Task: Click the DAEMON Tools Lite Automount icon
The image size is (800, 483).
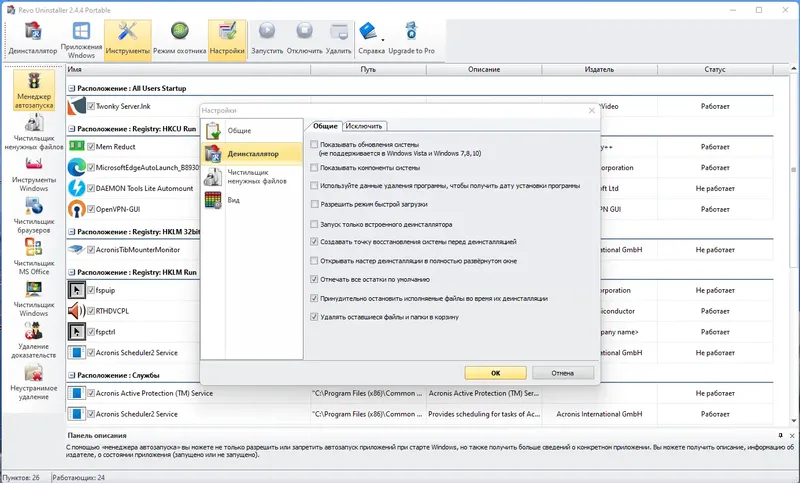Action: [77, 188]
